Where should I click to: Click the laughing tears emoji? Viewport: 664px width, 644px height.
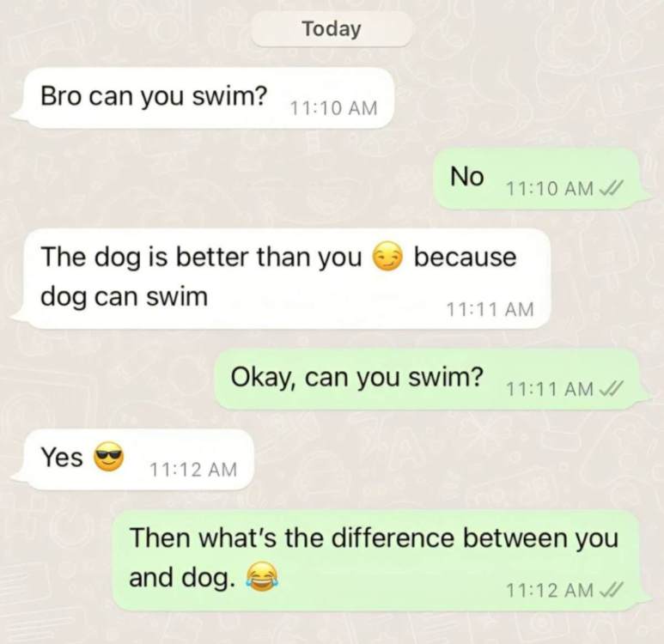point(263,577)
